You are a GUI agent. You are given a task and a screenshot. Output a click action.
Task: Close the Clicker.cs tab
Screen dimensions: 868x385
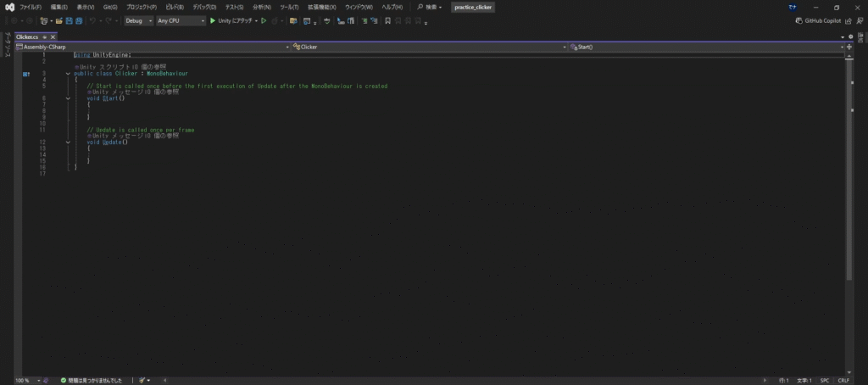pyautogui.click(x=53, y=36)
